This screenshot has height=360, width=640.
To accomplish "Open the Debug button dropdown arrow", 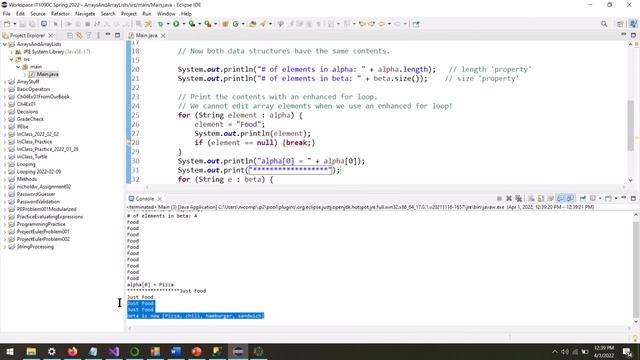I will pyautogui.click(x=168, y=24).
